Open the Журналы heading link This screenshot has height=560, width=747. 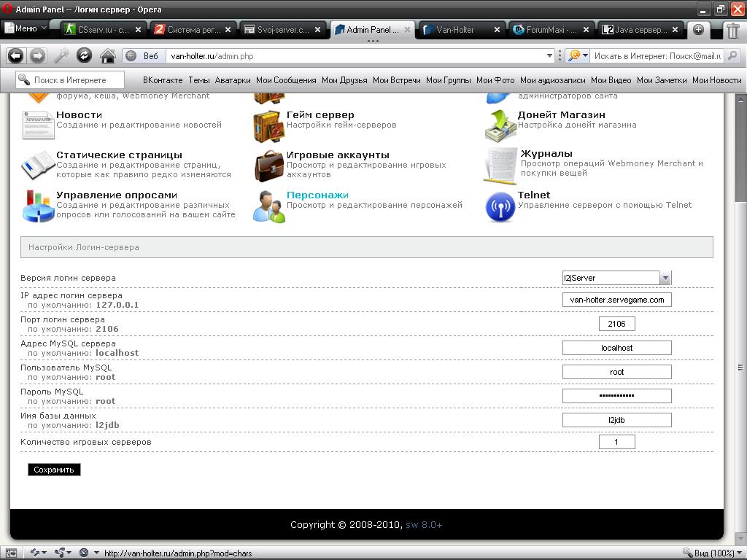coord(546,153)
